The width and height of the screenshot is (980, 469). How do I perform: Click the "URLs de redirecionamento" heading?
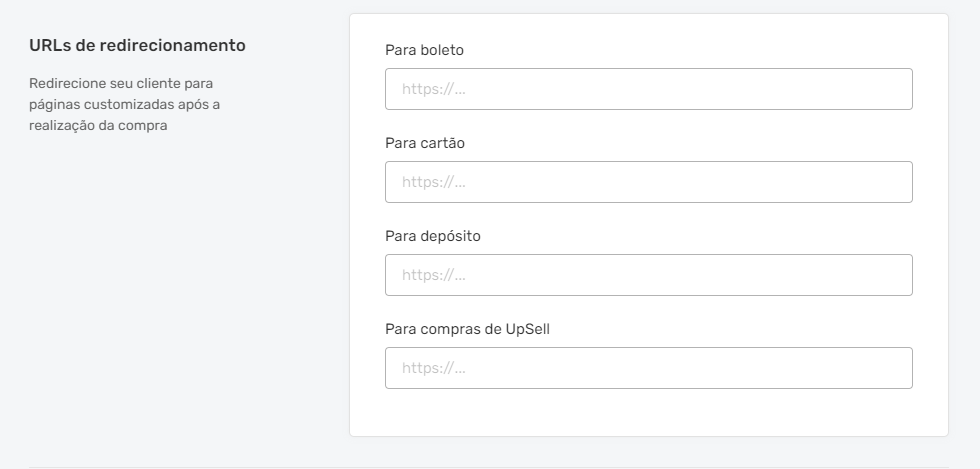pyautogui.click(x=138, y=46)
